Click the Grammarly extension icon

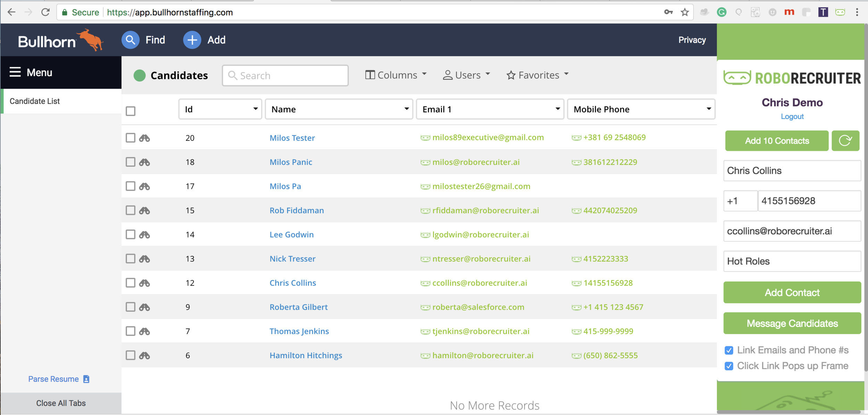click(x=721, y=12)
